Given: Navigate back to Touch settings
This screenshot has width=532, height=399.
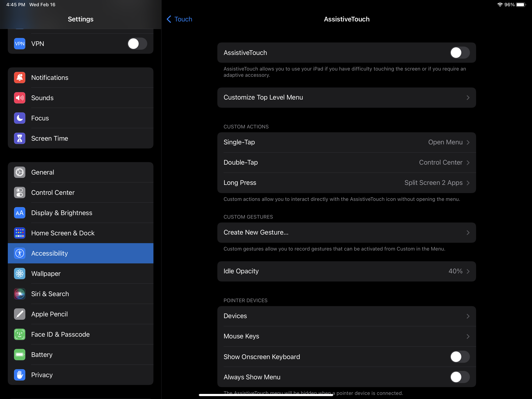Looking at the screenshot, I should 179,19.
